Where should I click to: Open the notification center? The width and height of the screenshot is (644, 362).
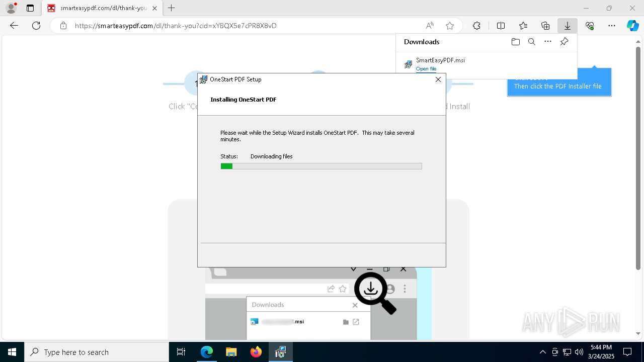pyautogui.click(x=627, y=352)
